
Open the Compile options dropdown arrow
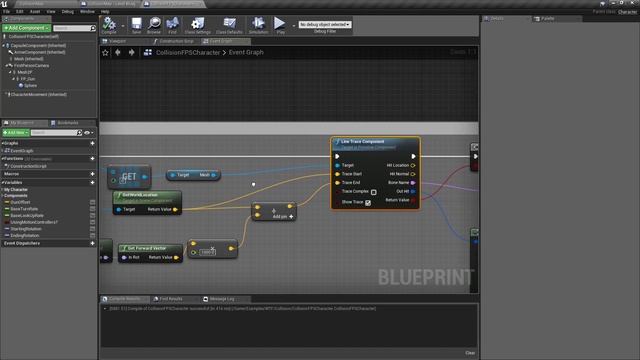(123, 26)
